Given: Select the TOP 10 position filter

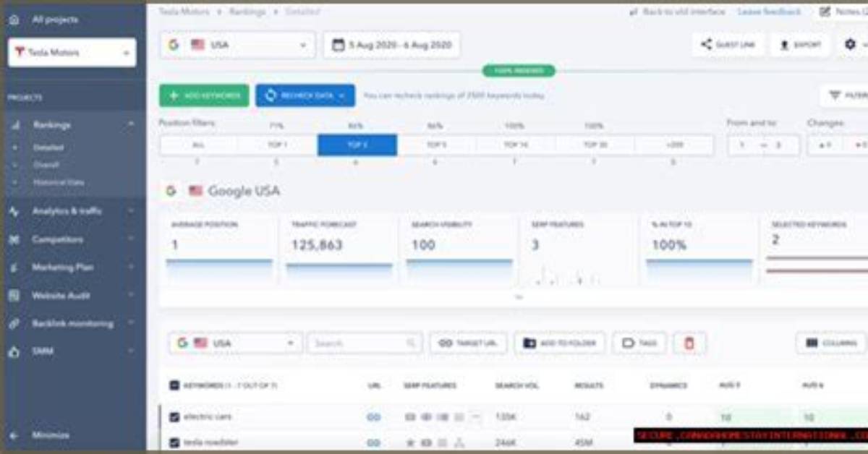Looking at the screenshot, I should click(516, 145).
